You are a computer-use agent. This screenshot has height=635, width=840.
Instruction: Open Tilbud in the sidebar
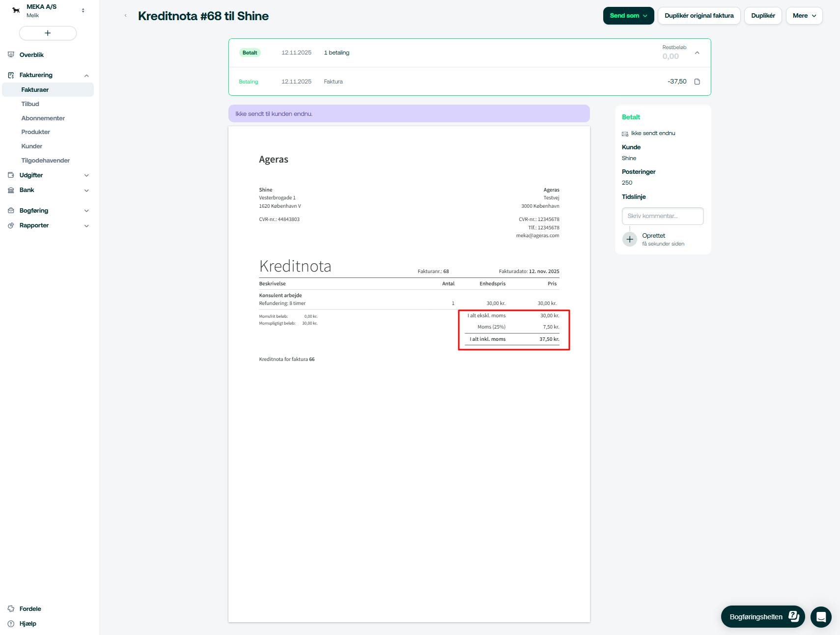click(x=30, y=104)
